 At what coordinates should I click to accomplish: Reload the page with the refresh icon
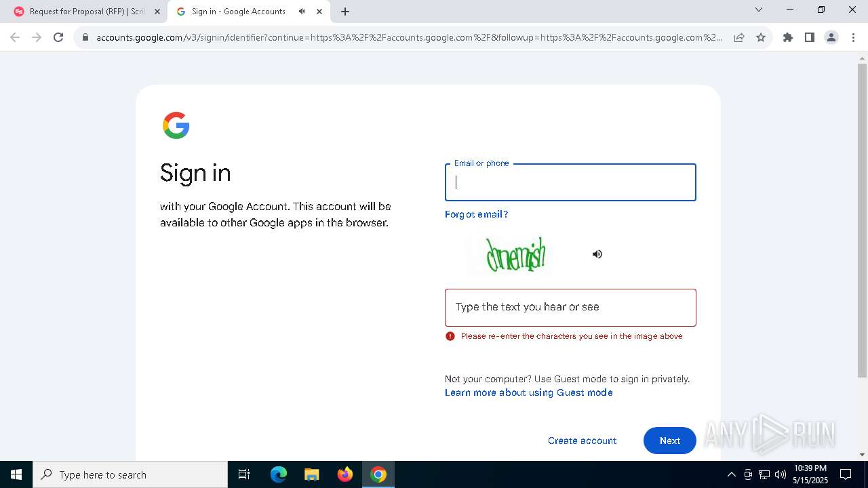[x=58, y=37]
